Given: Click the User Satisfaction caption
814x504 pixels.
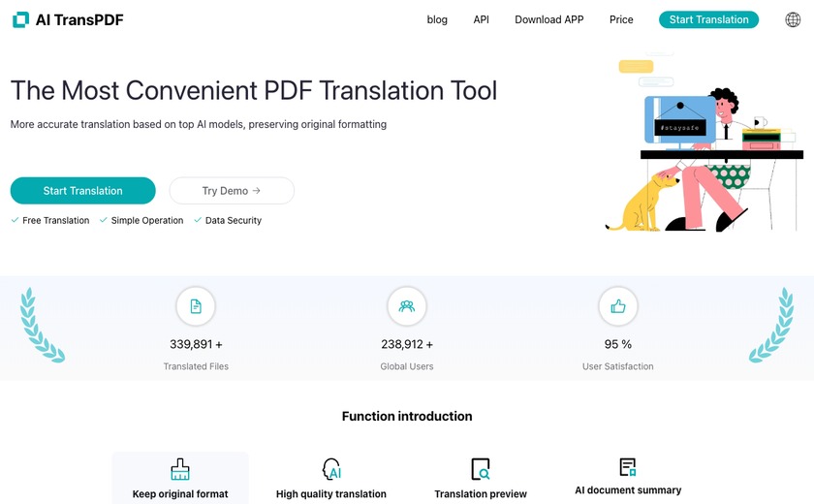Looking at the screenshot, I should (618, 366).
